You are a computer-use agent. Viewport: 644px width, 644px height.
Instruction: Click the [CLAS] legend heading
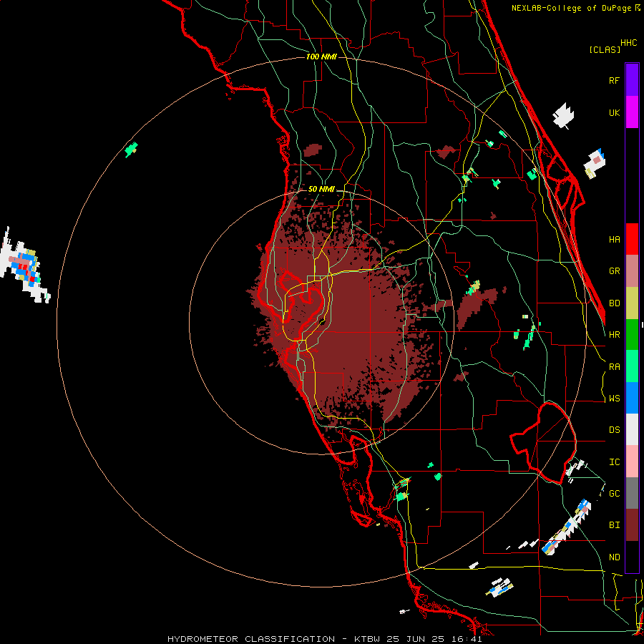[x=605, y=50]
